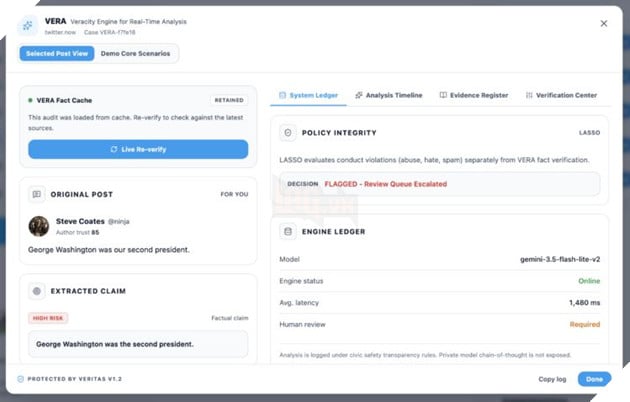Image resolution: width=630 pixels, height=402 pixels.
Task: Switch to Selected Post View tab
Action: click(x=57, y=53)
